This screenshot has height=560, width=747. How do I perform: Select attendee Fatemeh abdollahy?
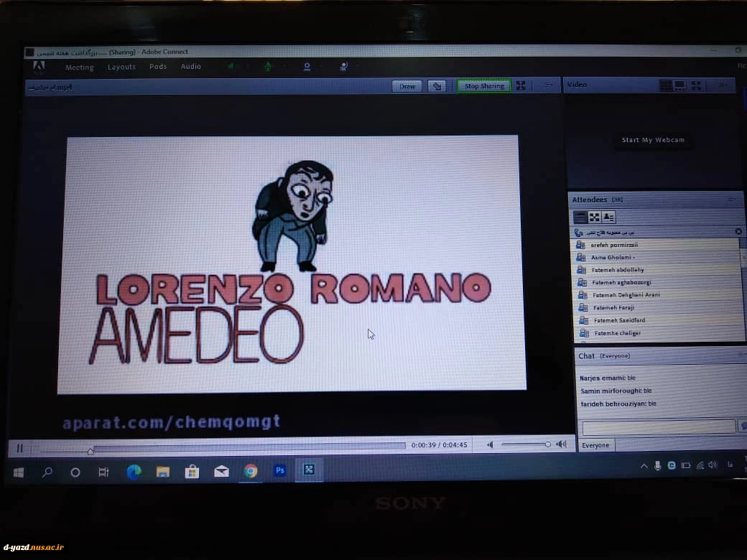[656, 270]
